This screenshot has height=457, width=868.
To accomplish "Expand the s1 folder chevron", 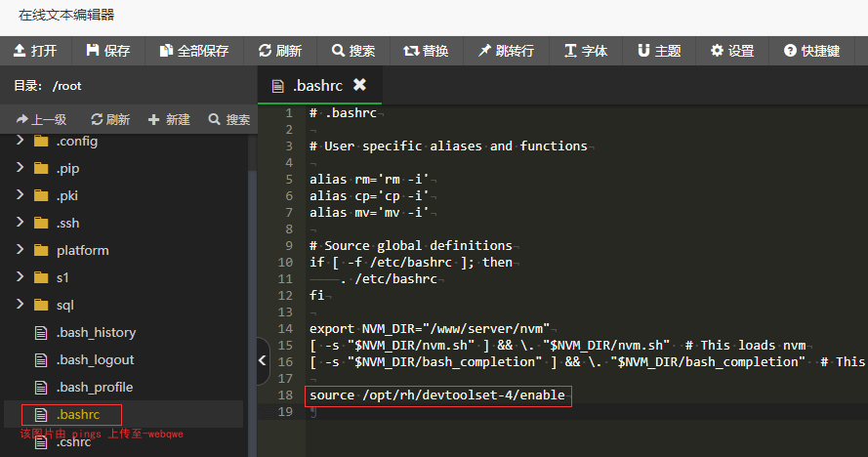I will (x=20, y=277).
